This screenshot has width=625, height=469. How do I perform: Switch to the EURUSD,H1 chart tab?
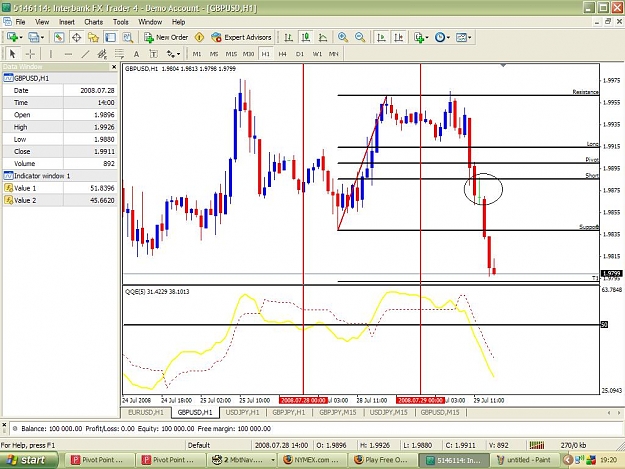pyautogui.click(x=146, y=412)
